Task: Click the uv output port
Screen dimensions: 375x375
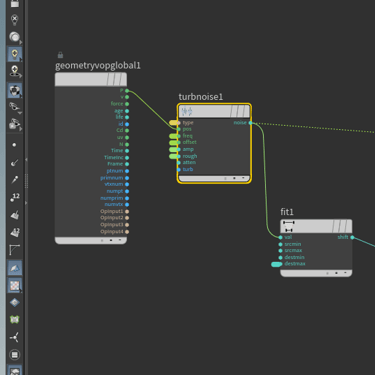Action: tap(127, 137)
